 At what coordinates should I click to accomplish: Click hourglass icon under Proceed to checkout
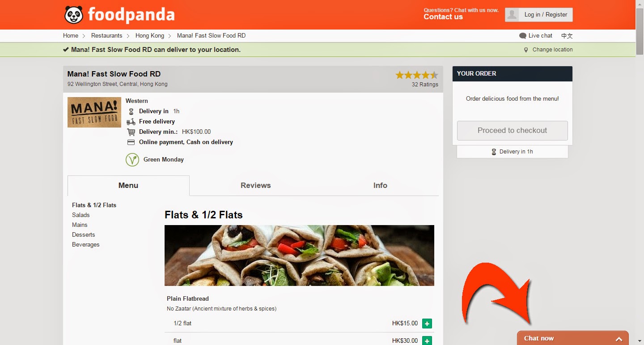coord(494,152)
